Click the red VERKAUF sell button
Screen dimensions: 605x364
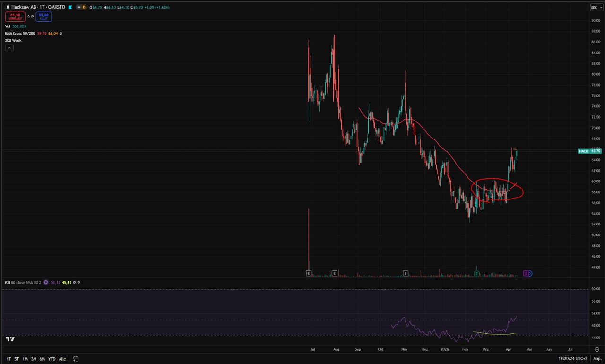point(15,17)
